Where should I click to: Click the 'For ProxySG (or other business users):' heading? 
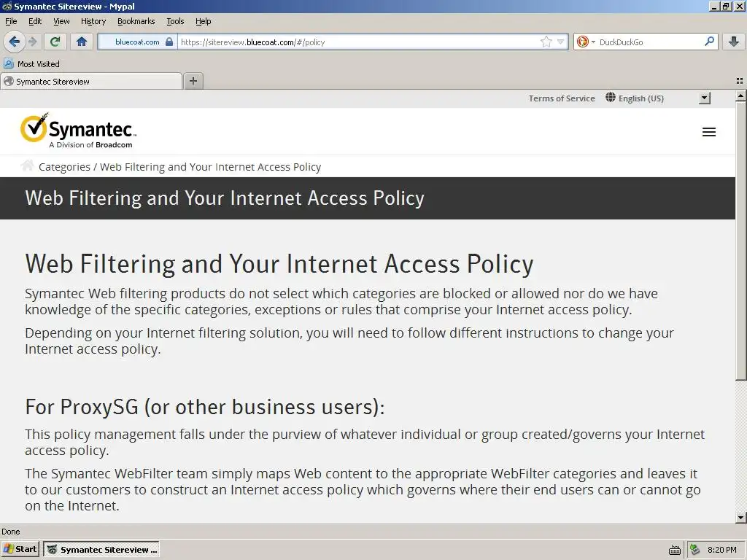click(205, 407)
